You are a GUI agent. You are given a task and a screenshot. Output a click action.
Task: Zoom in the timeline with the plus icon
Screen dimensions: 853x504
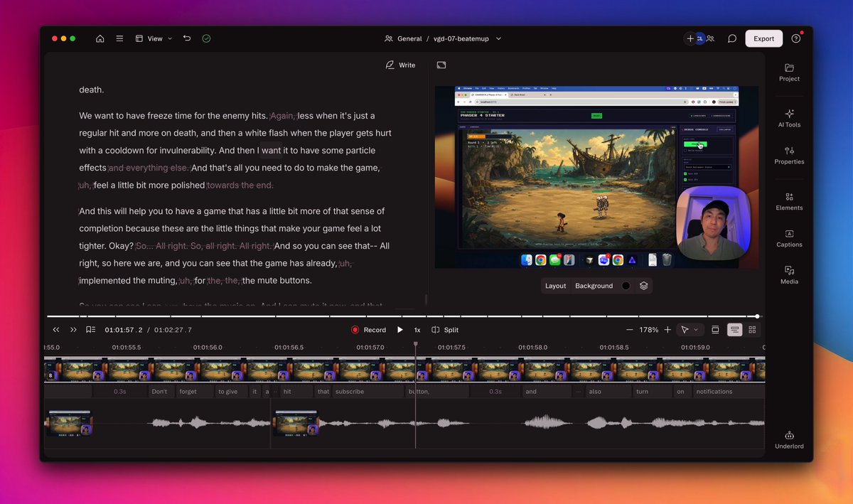tap(667, 330)
